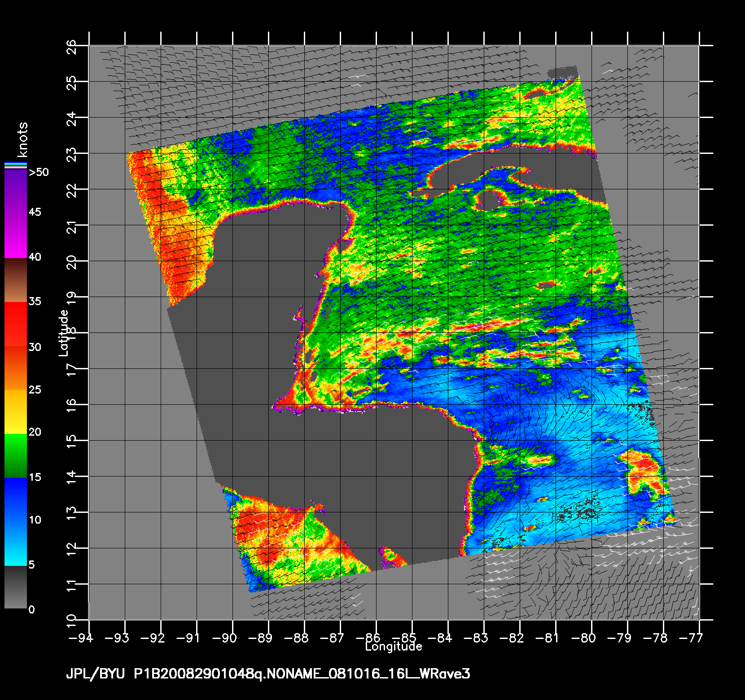Screen dimensions: 745x700
Task: Click the "knots" unit label
Action: tap(23, 139)
